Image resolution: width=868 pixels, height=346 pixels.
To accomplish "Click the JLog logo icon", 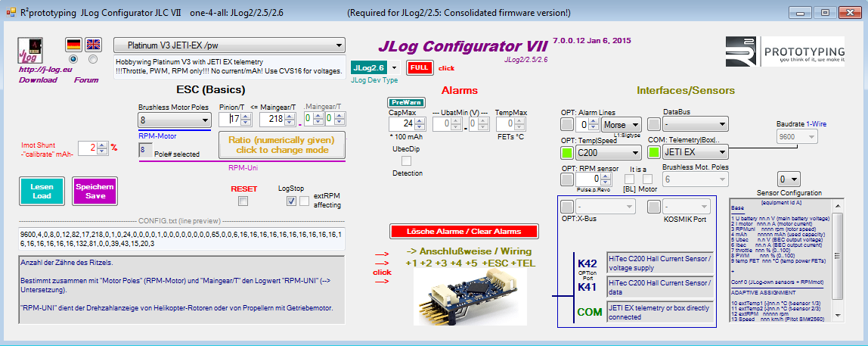I will tap(30, 51).
